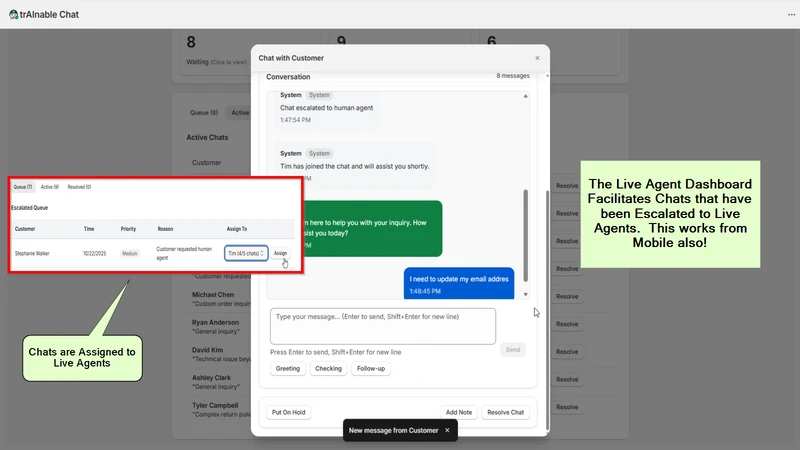Click the Customer column header in inset
This screenshot has height=450, width=800.
click(25, 229)
